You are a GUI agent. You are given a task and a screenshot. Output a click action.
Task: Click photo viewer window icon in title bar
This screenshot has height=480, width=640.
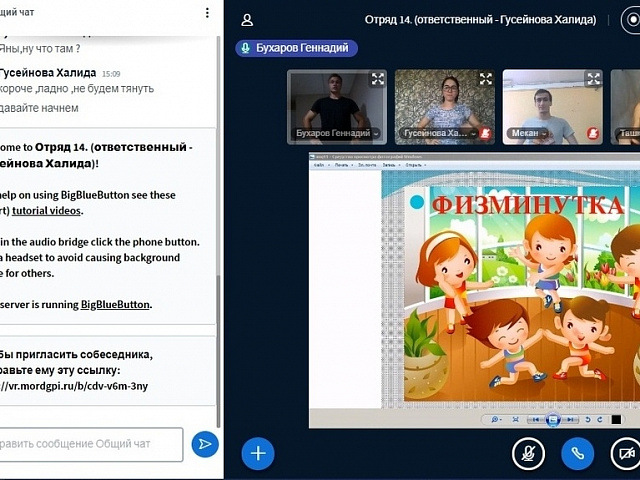pyautogui.click(x=312, y=157)
